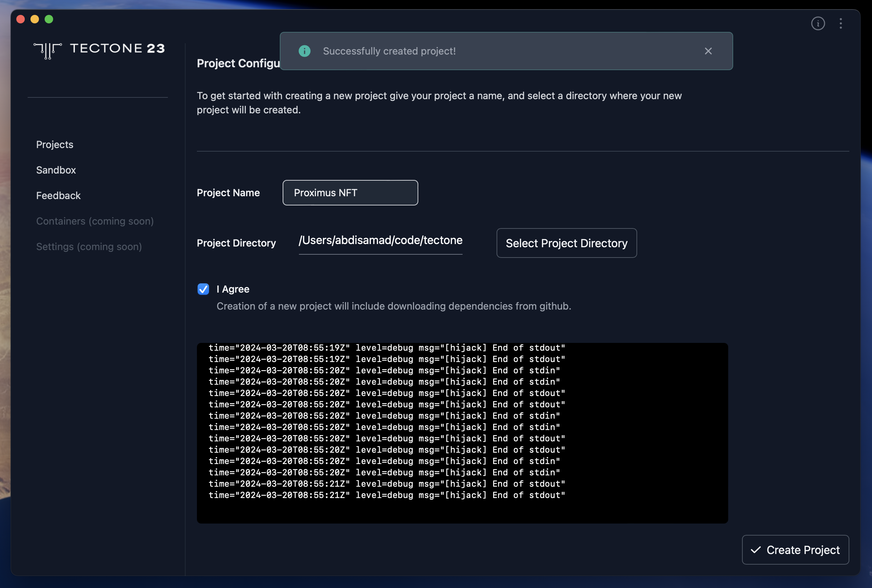Click the yellow minimize window button

(35, 19)
